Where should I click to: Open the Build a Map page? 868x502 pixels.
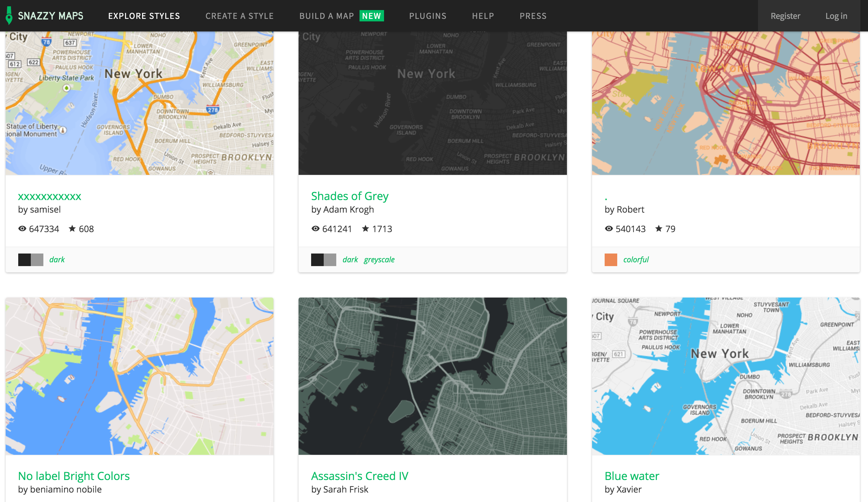(x=327, y=16)
